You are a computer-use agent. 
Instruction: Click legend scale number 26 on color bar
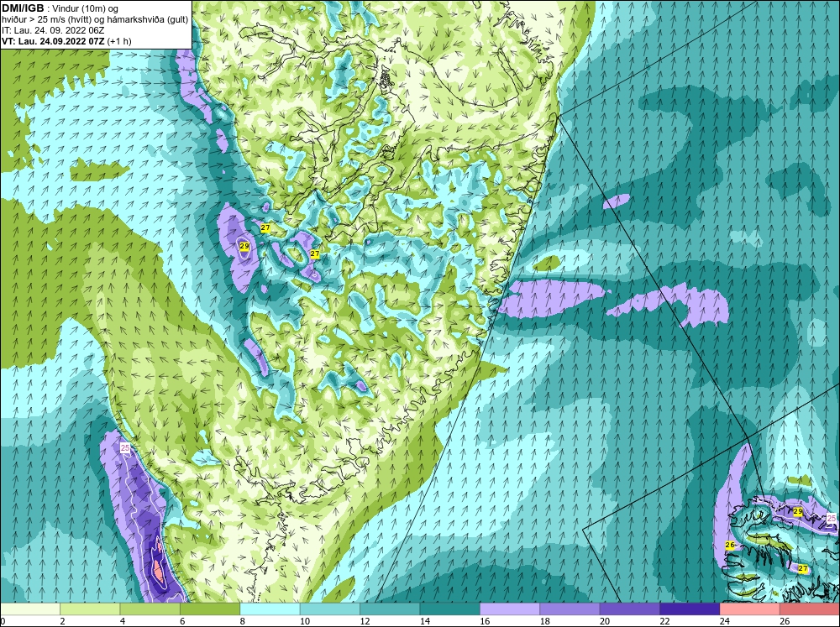coord(785,621)
